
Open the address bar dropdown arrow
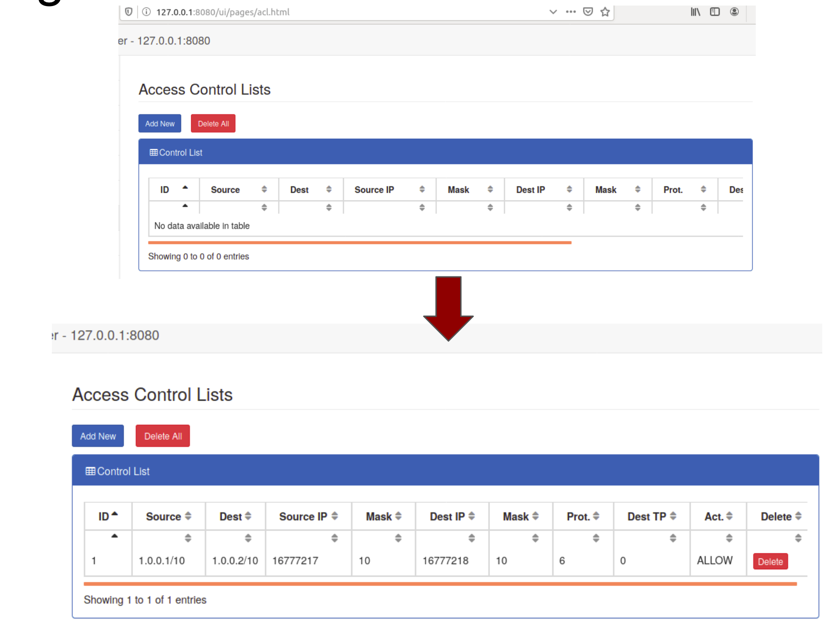click(x=553, y=12)
